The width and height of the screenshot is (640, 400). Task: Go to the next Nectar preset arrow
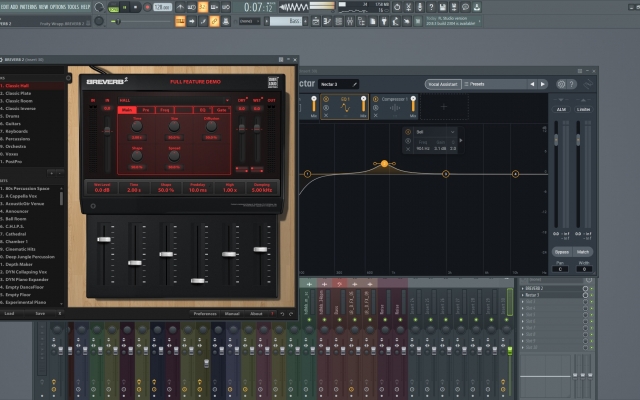[x=542, y=84]
